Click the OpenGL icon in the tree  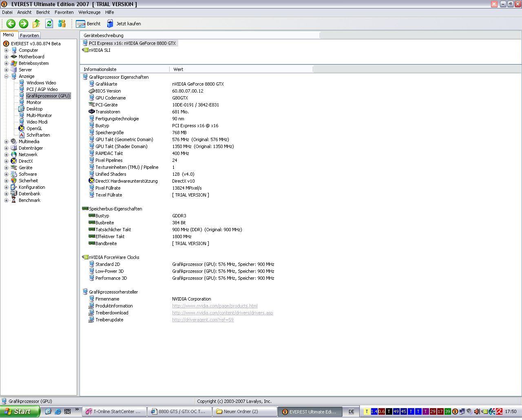(x=22, y=128)
